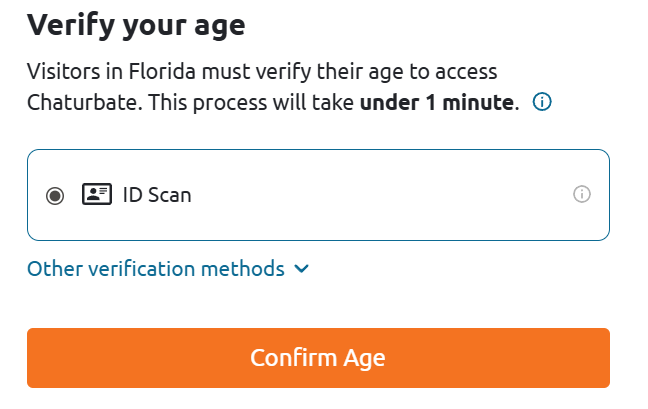Show more details about ID Scan method

(581, 194)
